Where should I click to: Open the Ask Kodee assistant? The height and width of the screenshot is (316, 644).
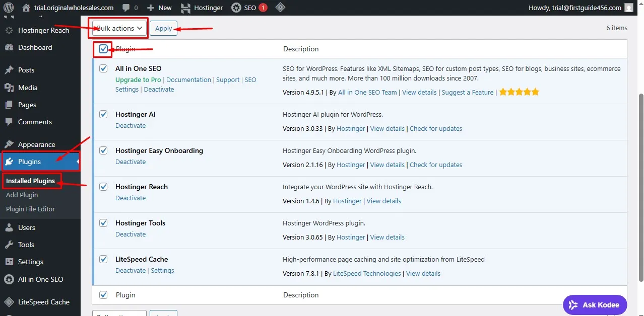tap(595, 304)
